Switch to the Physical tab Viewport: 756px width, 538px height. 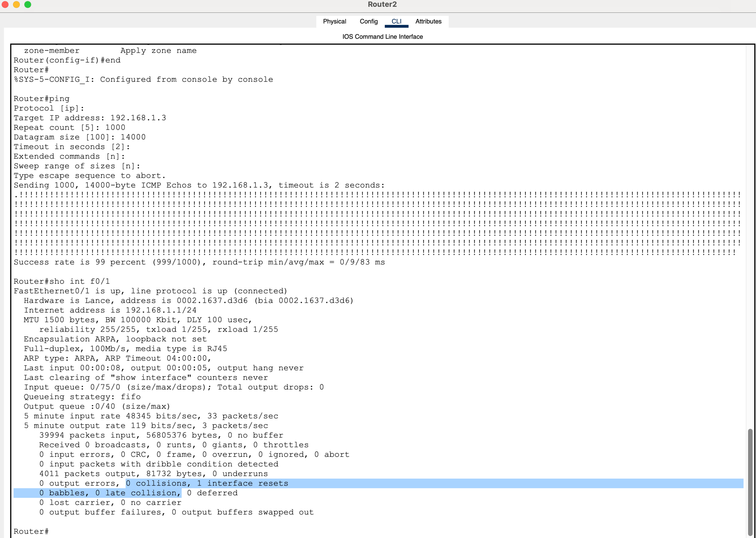click(334, 22)
